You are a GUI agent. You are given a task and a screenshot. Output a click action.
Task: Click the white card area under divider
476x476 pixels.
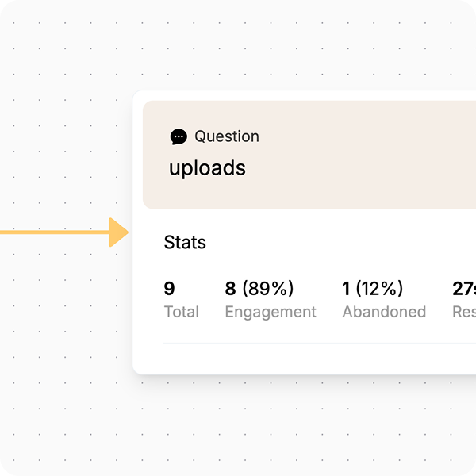(x=304, y=359)
